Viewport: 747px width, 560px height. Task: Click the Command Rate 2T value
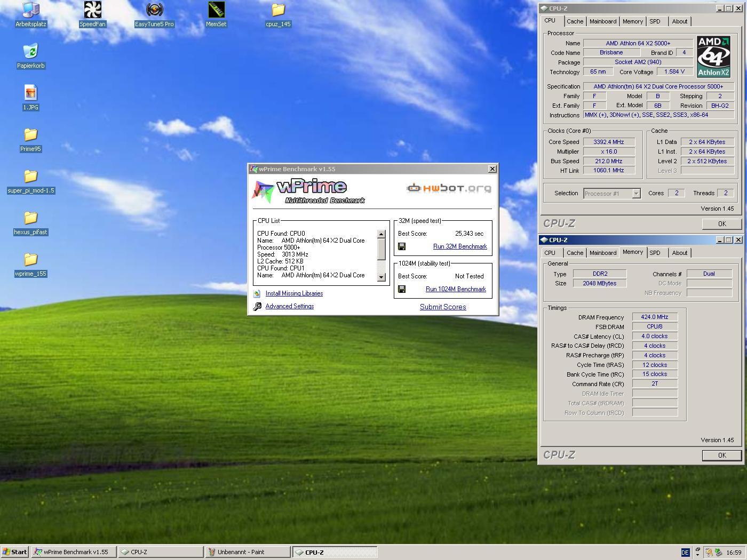655,383
